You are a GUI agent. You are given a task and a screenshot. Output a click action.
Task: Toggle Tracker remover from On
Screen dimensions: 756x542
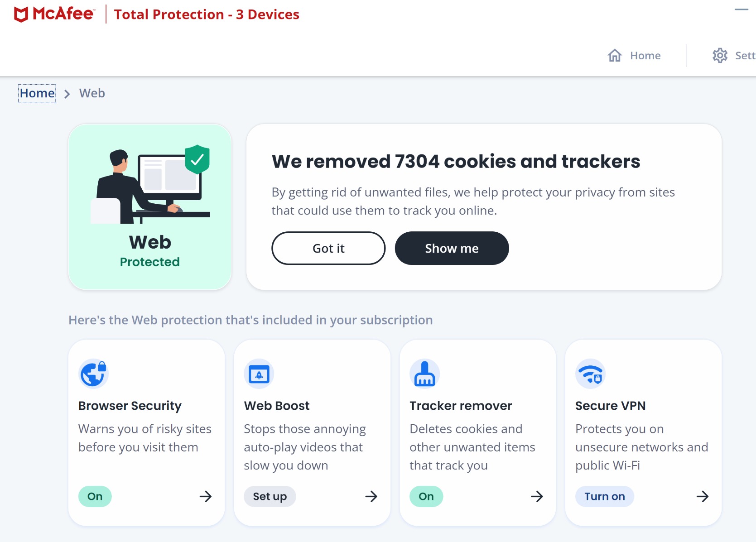click(x=426, y=496)
